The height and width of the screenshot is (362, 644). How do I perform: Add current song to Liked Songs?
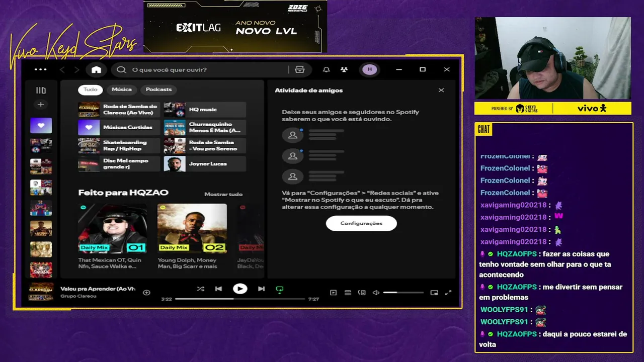point(146,293)
